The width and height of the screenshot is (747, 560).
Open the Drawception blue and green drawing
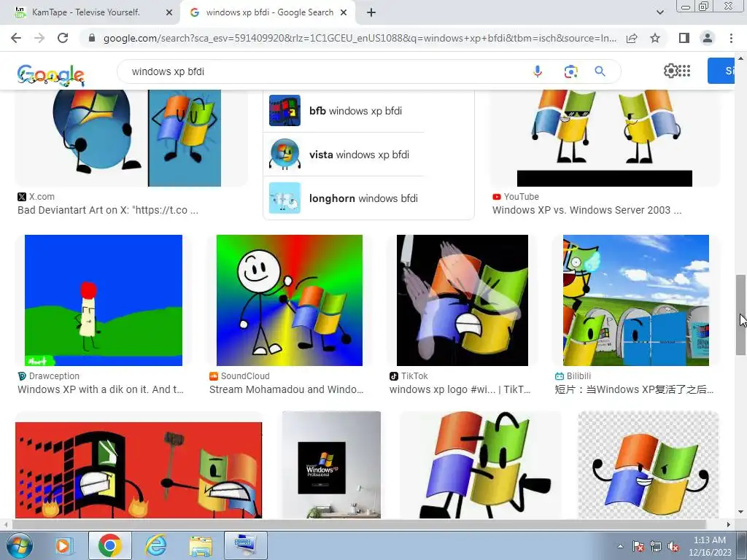point(104,300)
